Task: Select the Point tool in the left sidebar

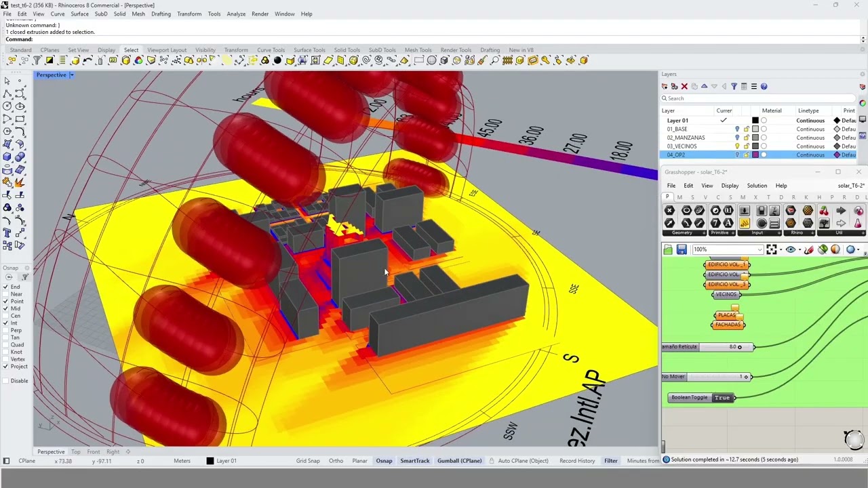Action: [20, 81]
